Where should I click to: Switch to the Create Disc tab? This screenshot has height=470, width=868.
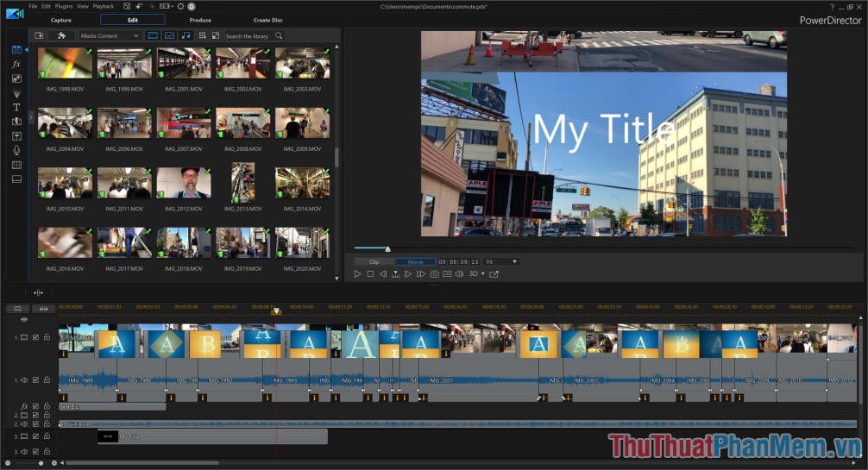pyautogui.click(x=268, y=20)
